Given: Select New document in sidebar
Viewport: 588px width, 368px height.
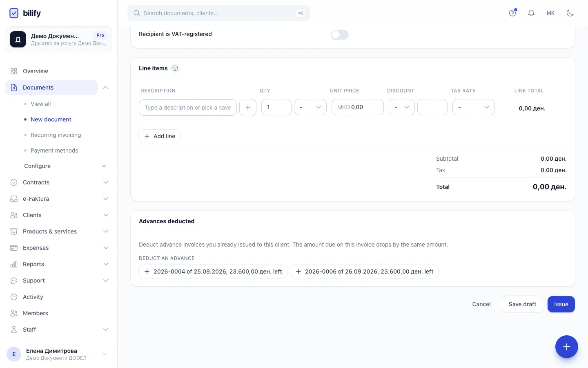Looking at the screenshot, I should coord(51,119).
